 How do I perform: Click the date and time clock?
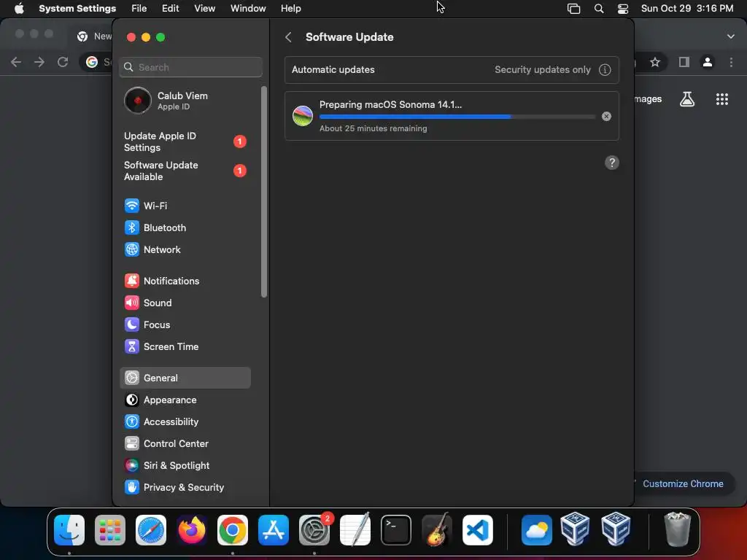(x=687, y=9)
